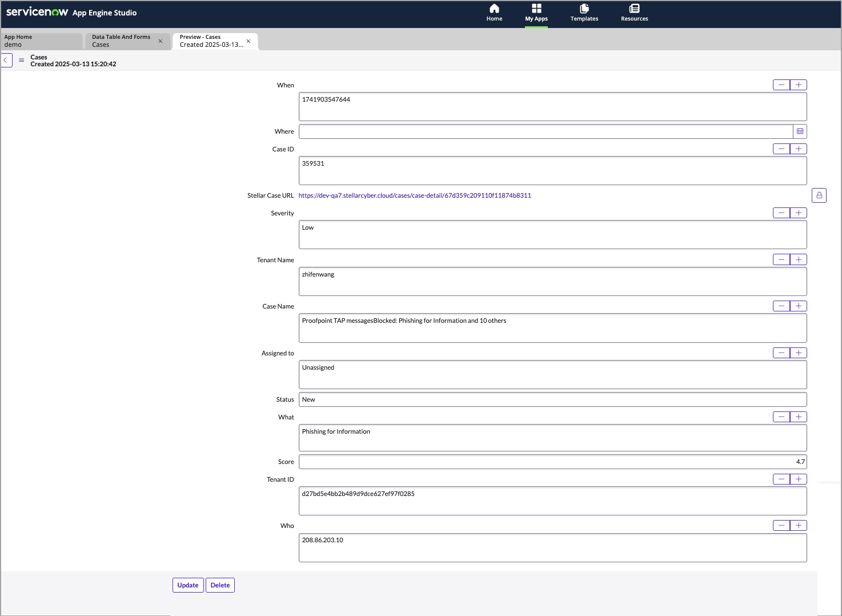
Task: Shrink the Case ID field with minus button
Action: point(781,149)
